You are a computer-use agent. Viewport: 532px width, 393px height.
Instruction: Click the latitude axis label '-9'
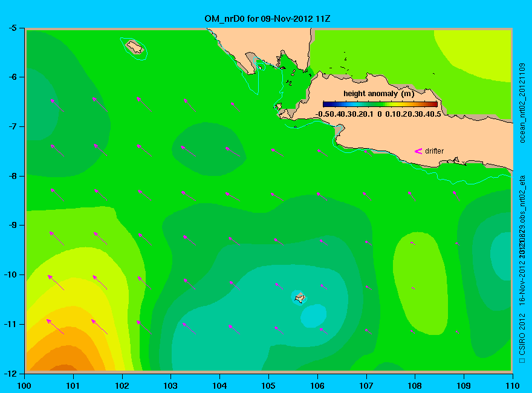coord(12,226)
